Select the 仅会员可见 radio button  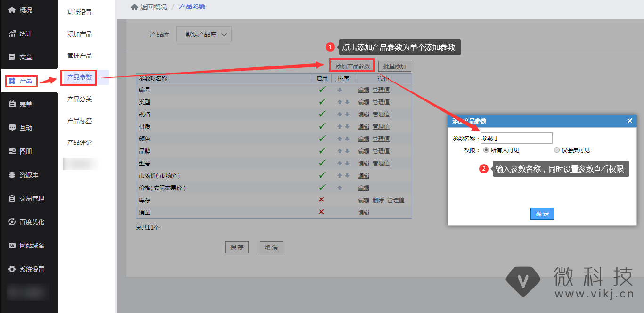(557, 150)
